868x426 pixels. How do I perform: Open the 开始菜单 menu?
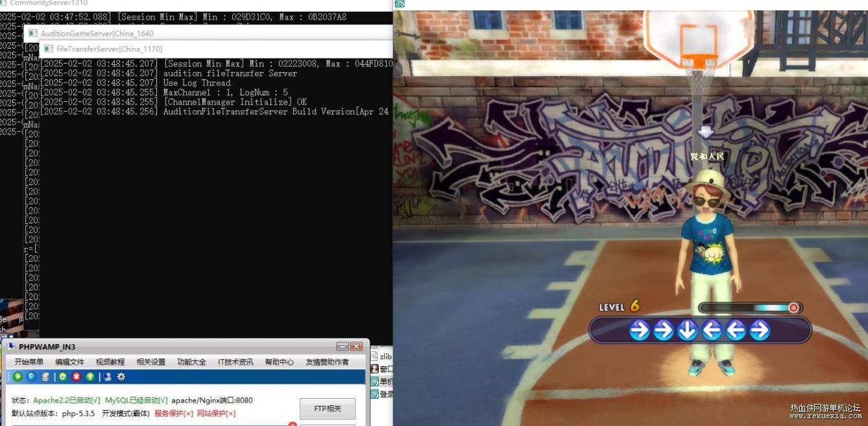[29, 362]
